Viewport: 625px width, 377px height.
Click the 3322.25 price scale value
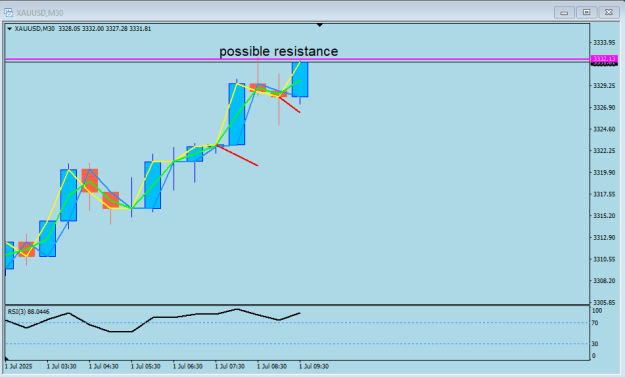(x=604, y=151)
